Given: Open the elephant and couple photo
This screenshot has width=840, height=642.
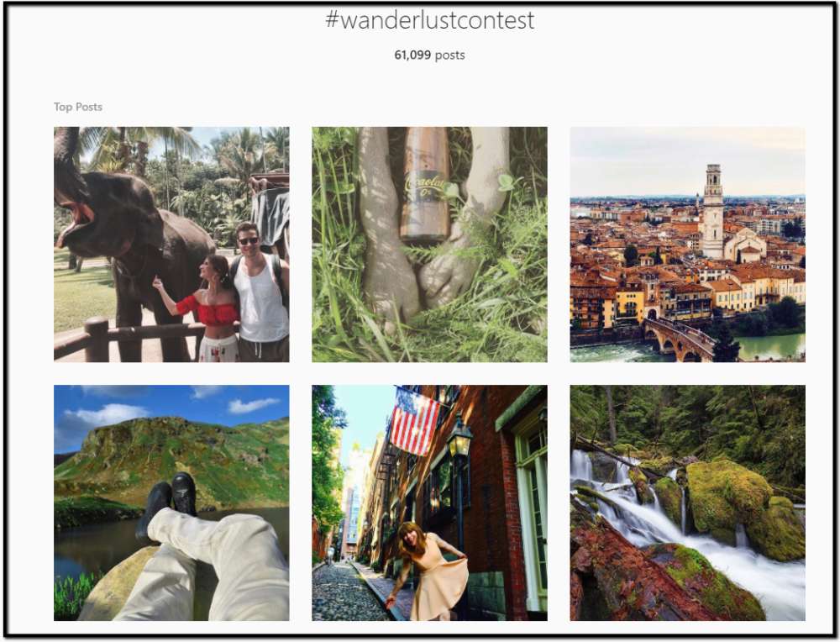Looking at the screenshot, I should coord(171,245).
